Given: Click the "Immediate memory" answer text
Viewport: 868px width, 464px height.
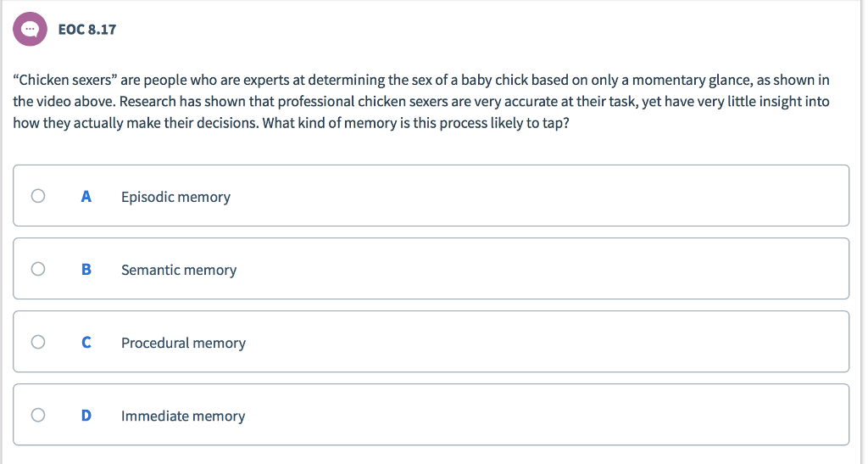Looking at the screenshot, I should tap(183, 416).
